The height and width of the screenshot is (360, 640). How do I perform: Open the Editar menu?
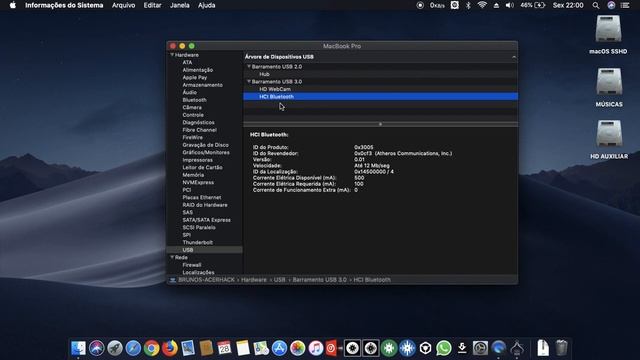pyautogui.click(x=152, y=5)
